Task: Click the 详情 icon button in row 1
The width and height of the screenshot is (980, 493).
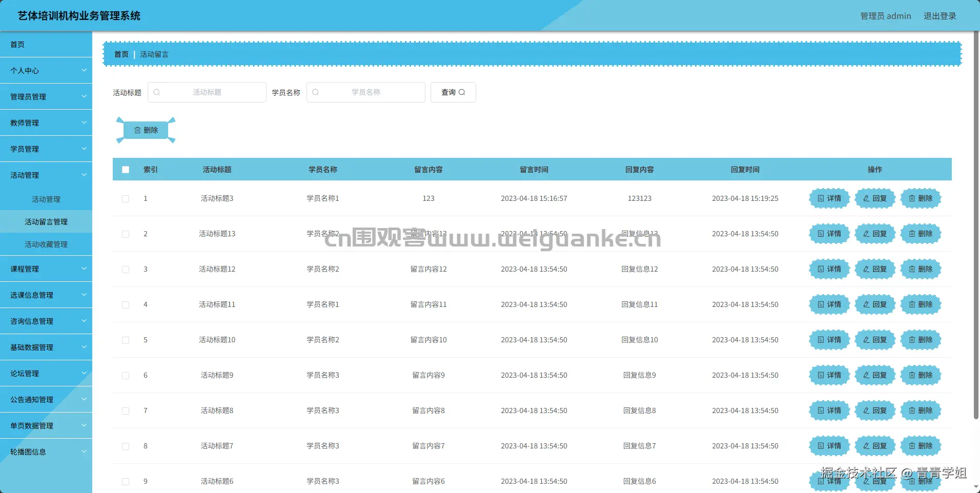Action: click(x=829, y=198)
